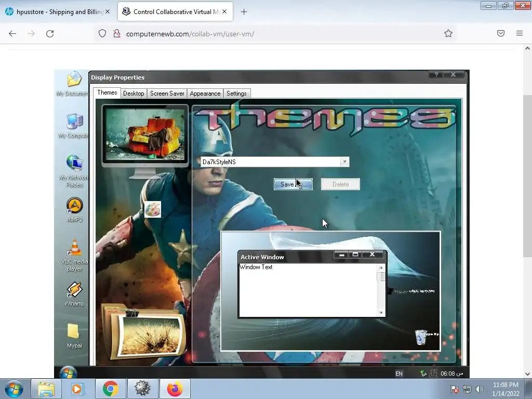The height and width of the screenshot is (399, 532).
Task: Click the Active Window preview scrollbar up arrow
Action: tap(381, 268)
